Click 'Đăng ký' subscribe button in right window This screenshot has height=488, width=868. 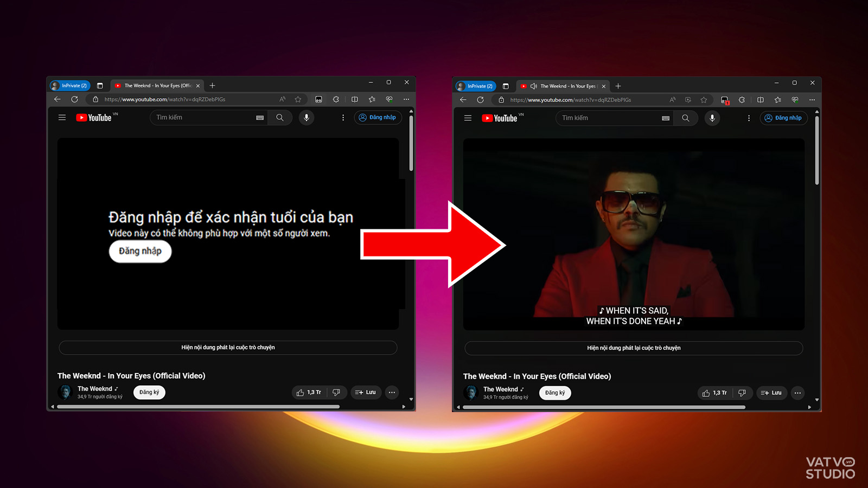[x=555, y=393]
